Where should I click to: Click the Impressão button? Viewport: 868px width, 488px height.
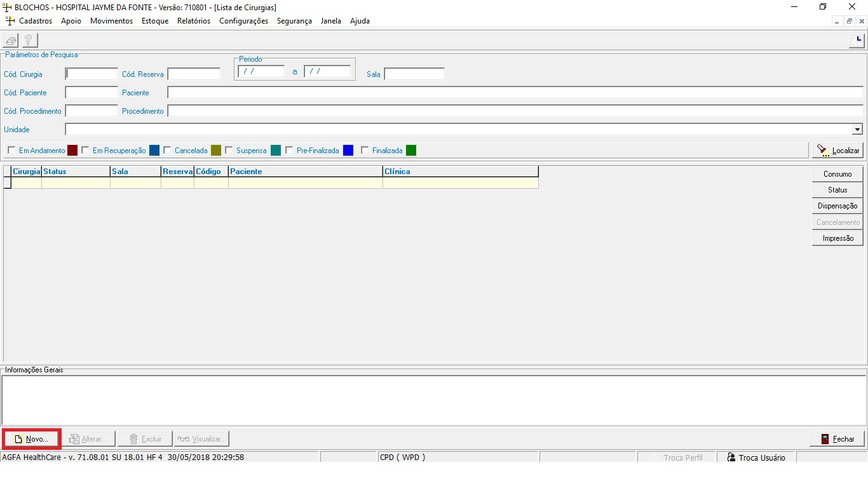tap(837, 238)
